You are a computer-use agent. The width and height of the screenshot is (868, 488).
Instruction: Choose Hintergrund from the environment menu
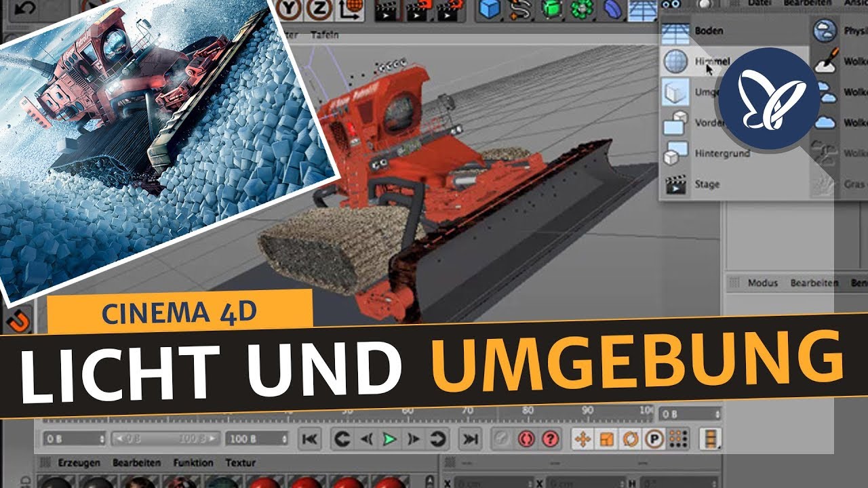tap(722, 153)
